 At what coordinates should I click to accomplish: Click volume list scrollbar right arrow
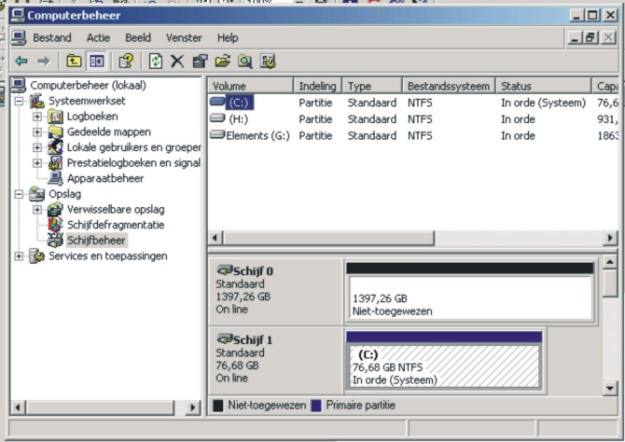610,238
